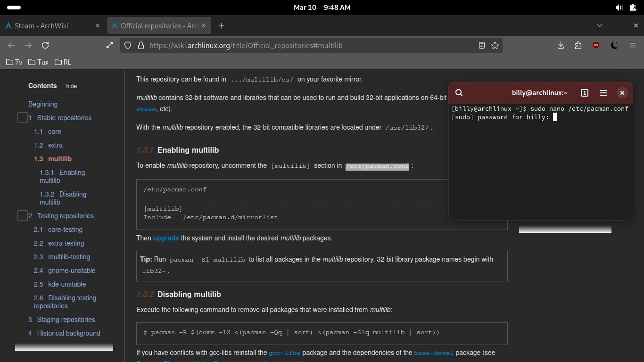Image resolution: width=644 pixels, height=362 pixels.
Task: Go to 2.2 extra-testing entry
Action: click(x=59, y=243)
